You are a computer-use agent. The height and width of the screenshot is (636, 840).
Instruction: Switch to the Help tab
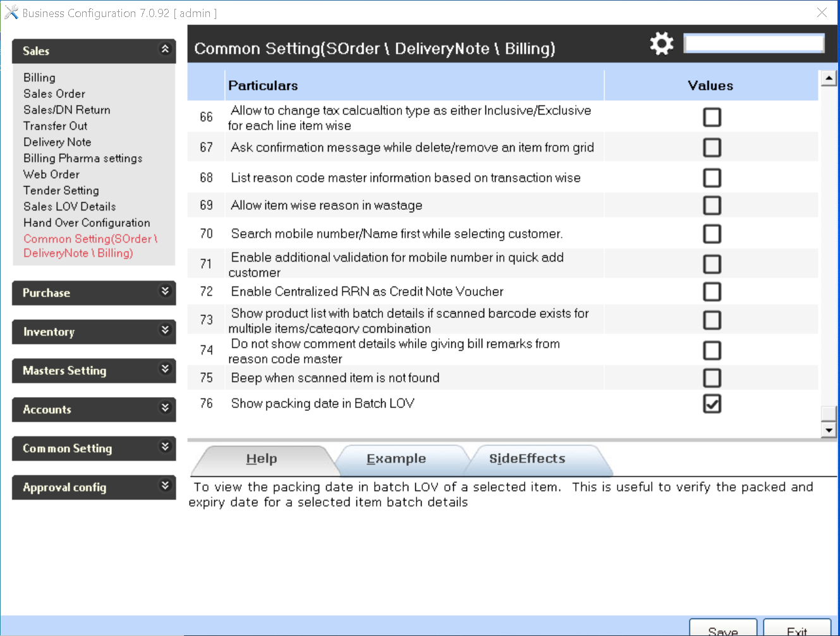(x=262, y=460)
